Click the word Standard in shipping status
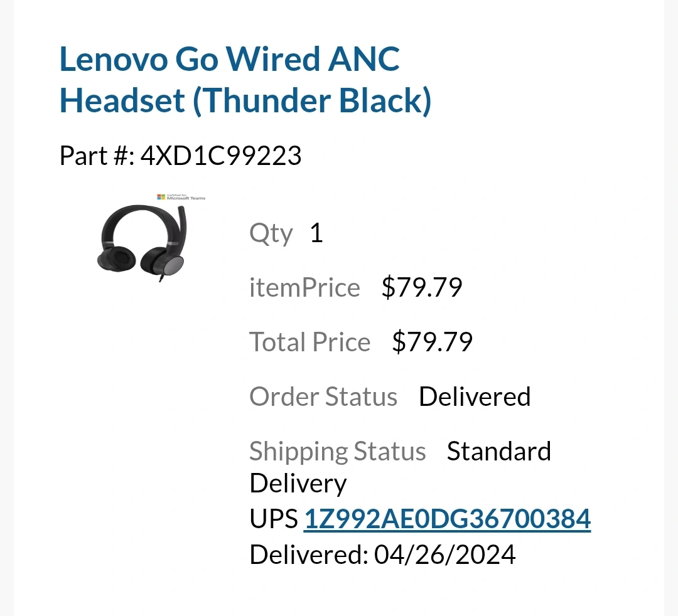The height and width of the screenshot is (616, 678). click(x=498, y=452)
